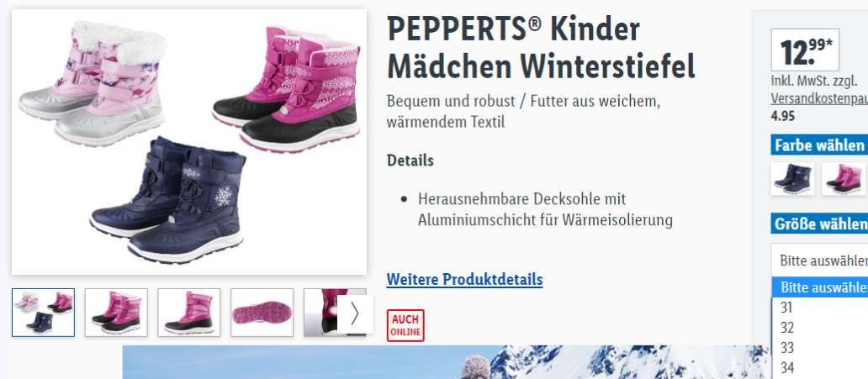Image resolution: width=868 pixels, height=379 pixels.
Task: Select size 32 from the list
Action: point(820,328)
